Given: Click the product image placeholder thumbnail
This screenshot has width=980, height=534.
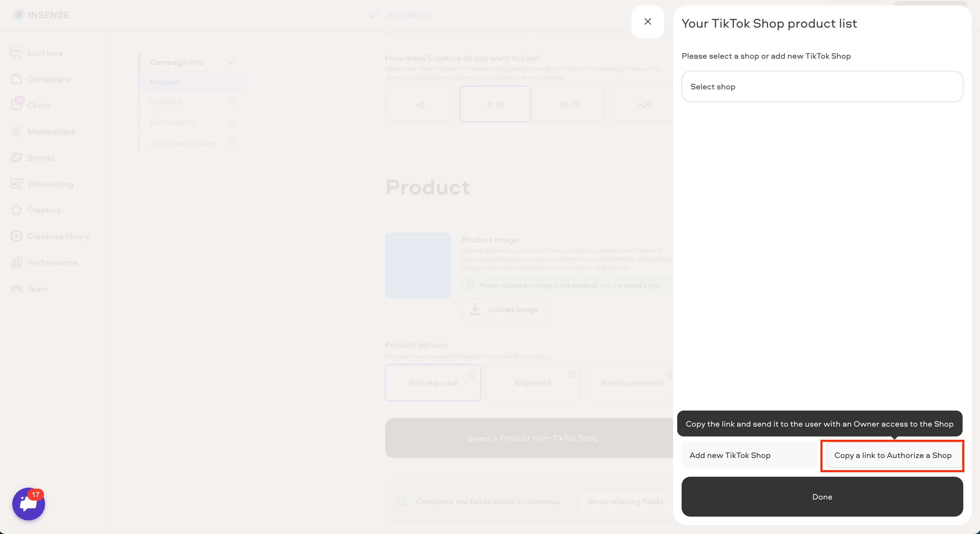Looking at the screenshot, I should [x=418, y=266].
